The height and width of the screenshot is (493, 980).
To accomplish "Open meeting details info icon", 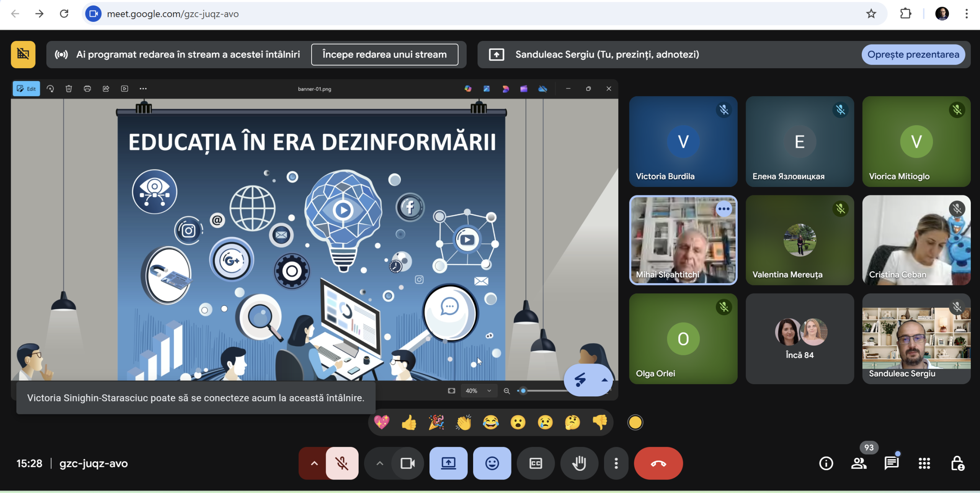I will (x=826, y=463).
